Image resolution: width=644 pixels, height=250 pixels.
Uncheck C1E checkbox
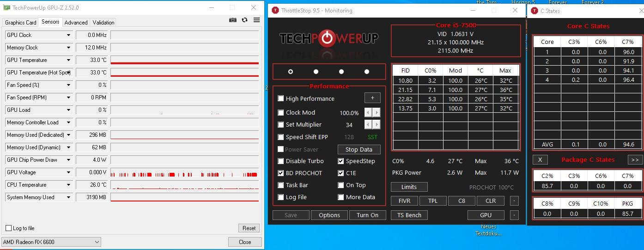[341, 173]
